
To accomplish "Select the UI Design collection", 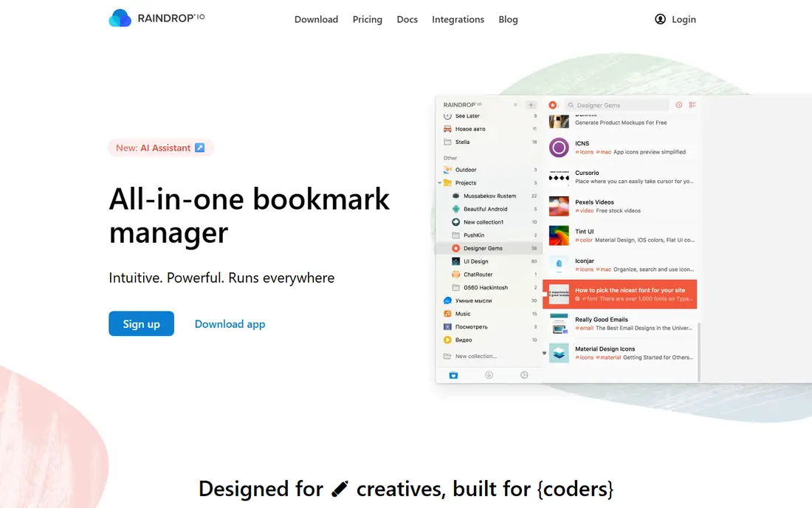I will pyautogui.click(x=489, y=261).
